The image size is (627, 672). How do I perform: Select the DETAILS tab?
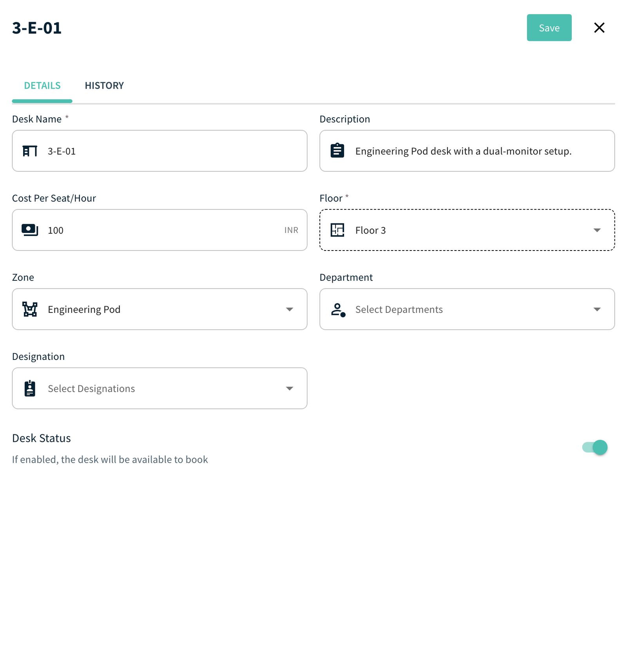(42, 85)
